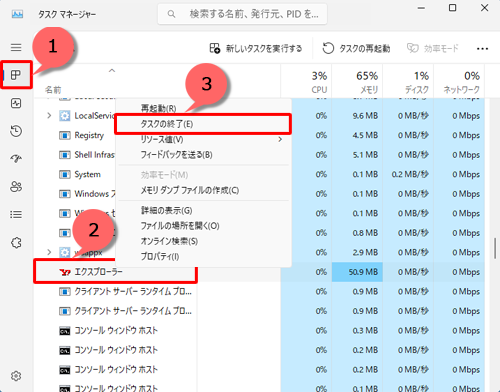The width and height of the screenshot is (500, 392).
Task: Click the エクスプローラー process icon
Action: (65, 272)
